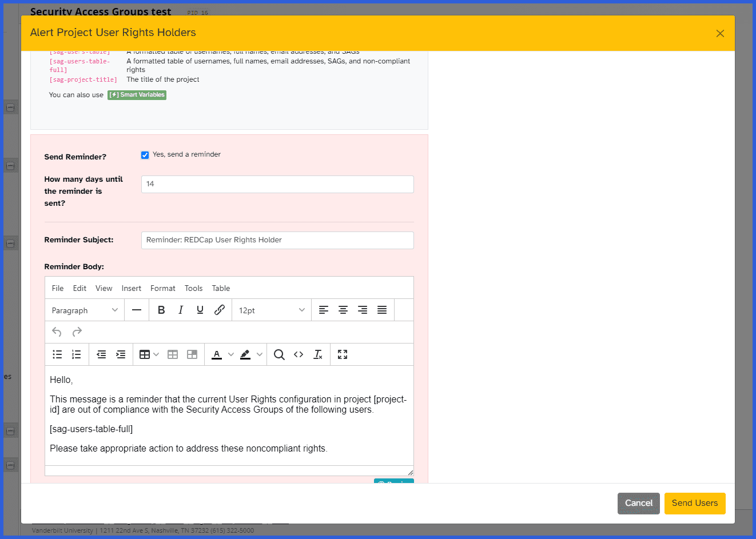Apply italic formatting in the reminder editor
The width and height of the screenshot is (756, 539).
[181, 310]
